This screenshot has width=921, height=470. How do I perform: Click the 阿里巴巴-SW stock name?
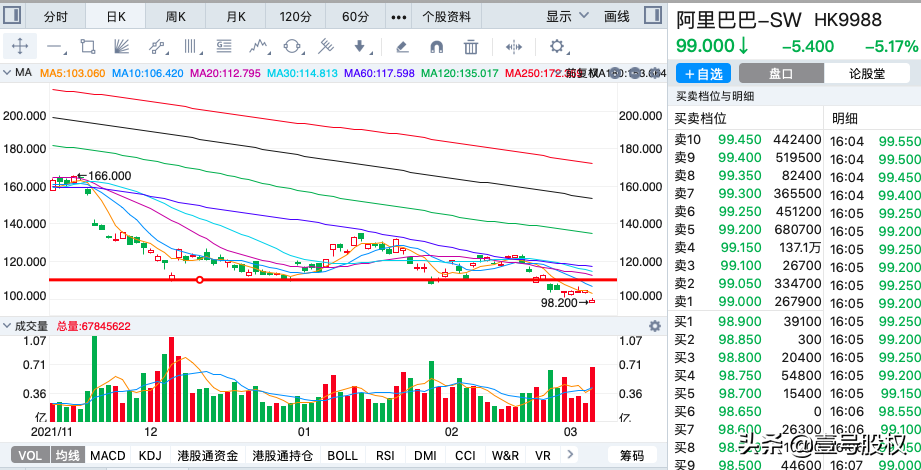pos(739,20)
